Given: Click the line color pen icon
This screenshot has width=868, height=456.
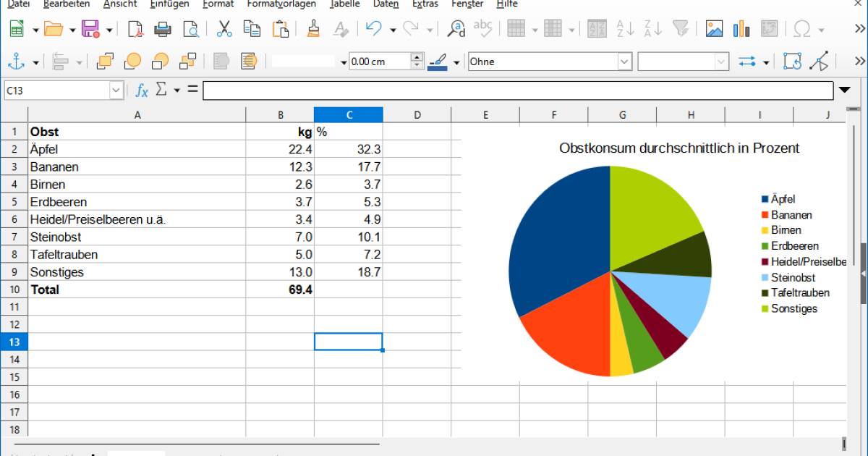Looking at the screenshot, I should 438,62.
